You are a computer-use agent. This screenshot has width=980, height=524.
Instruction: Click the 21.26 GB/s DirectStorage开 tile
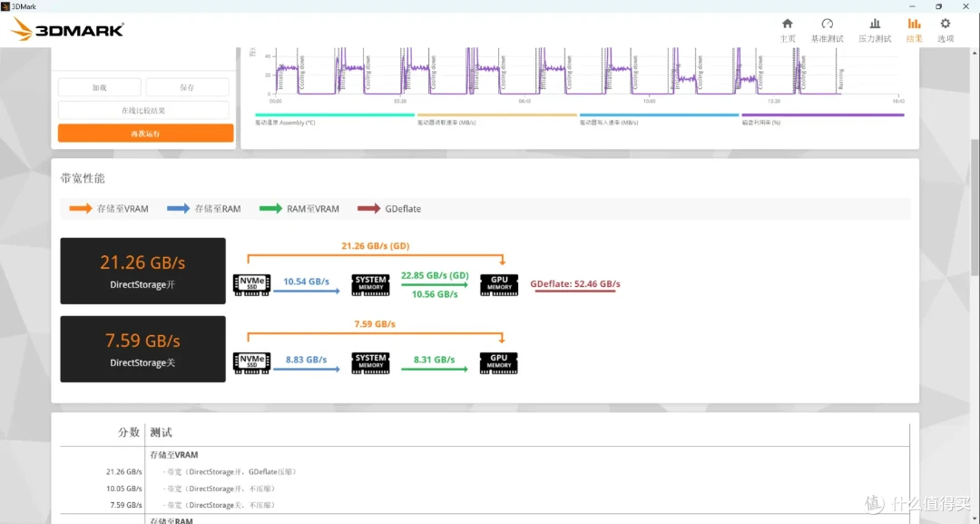point(142,271)
